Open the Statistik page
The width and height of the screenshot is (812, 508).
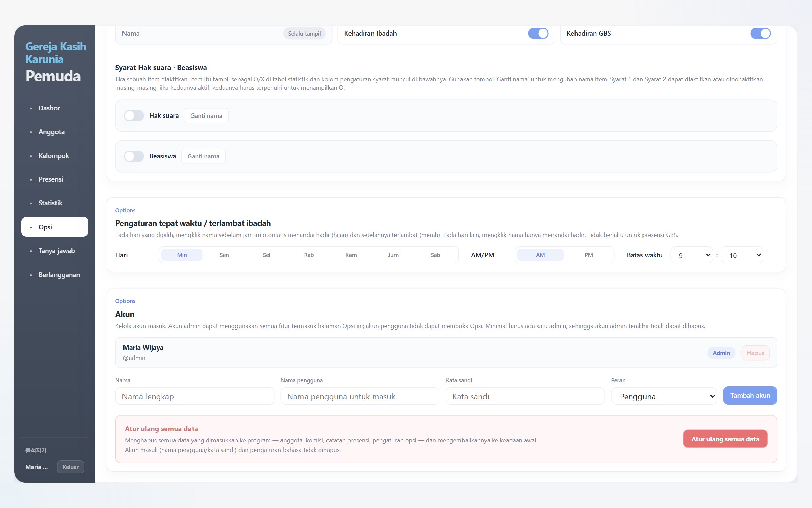[x=54, y=203]
